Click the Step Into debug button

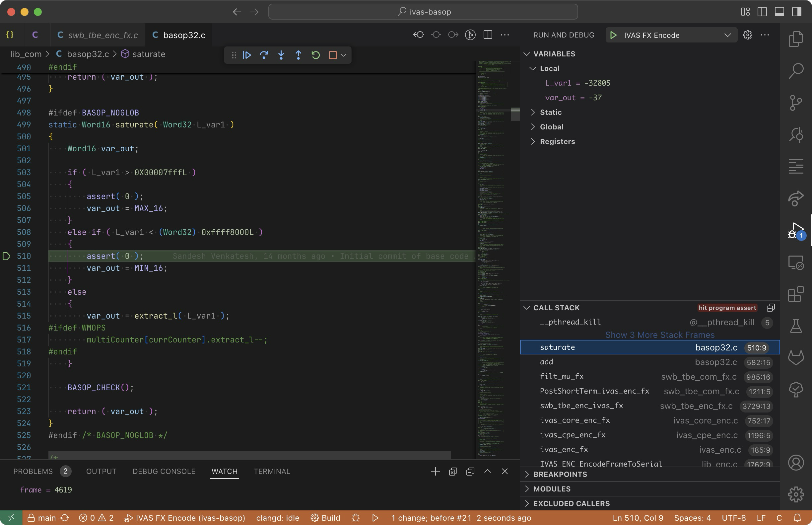pos(281,55)
